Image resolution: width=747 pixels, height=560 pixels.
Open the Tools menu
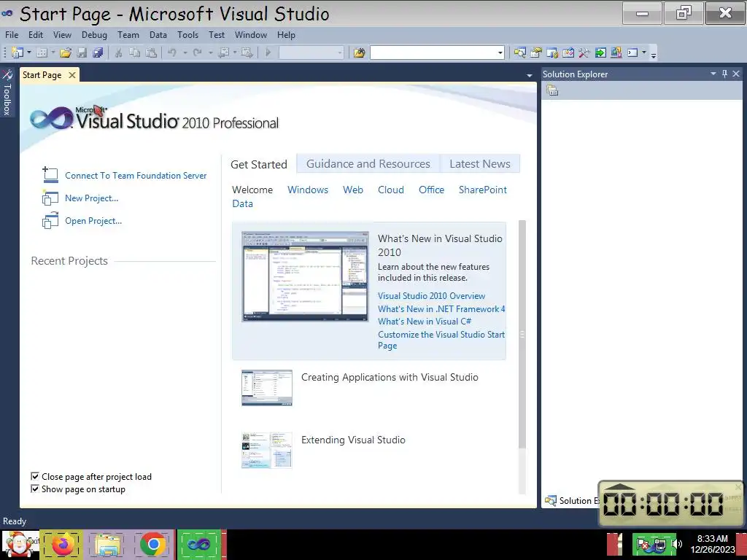[x=187, y=35]
